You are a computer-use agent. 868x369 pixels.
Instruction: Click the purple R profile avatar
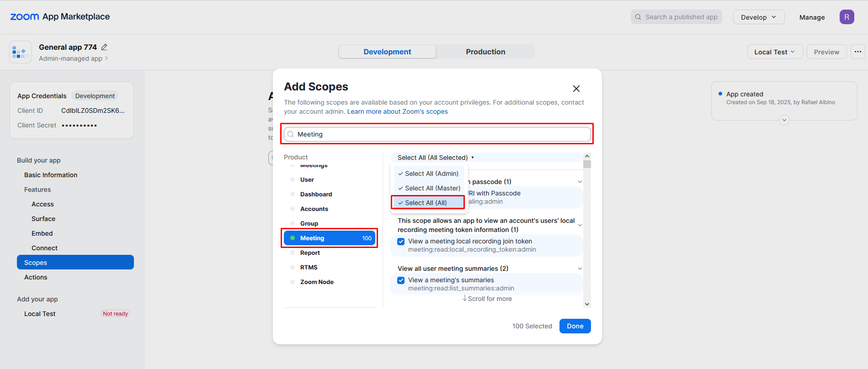pyautogui.click(x=847, y=17)
